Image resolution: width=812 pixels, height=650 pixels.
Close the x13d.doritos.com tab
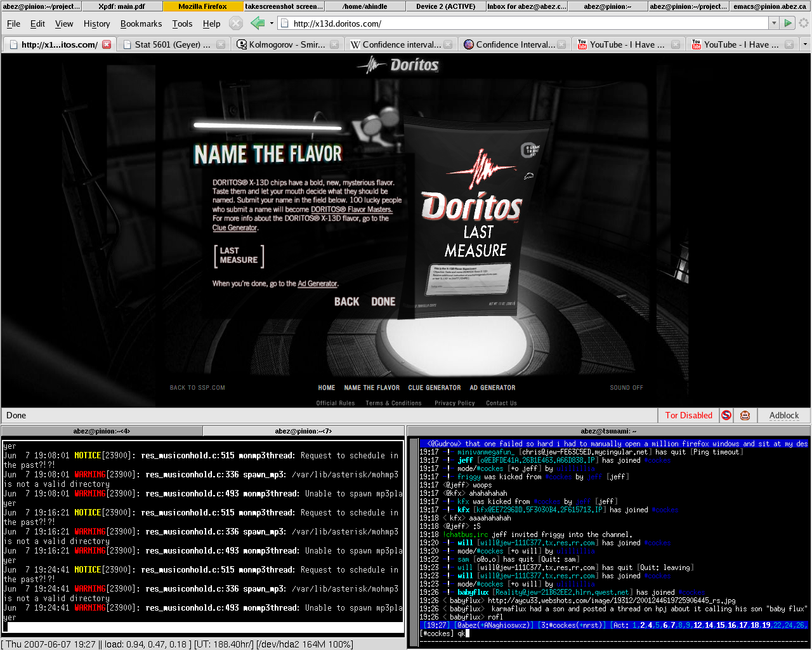click(107, 44)
